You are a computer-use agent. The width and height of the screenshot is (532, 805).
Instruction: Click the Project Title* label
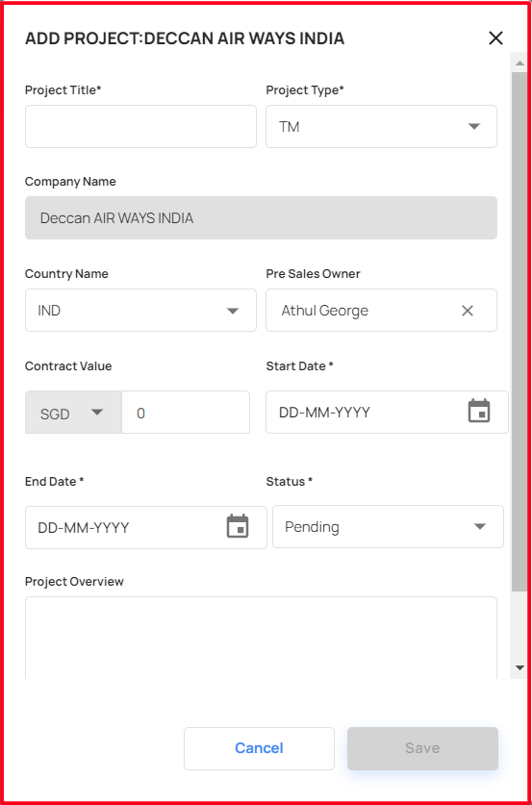click(63, 89)
